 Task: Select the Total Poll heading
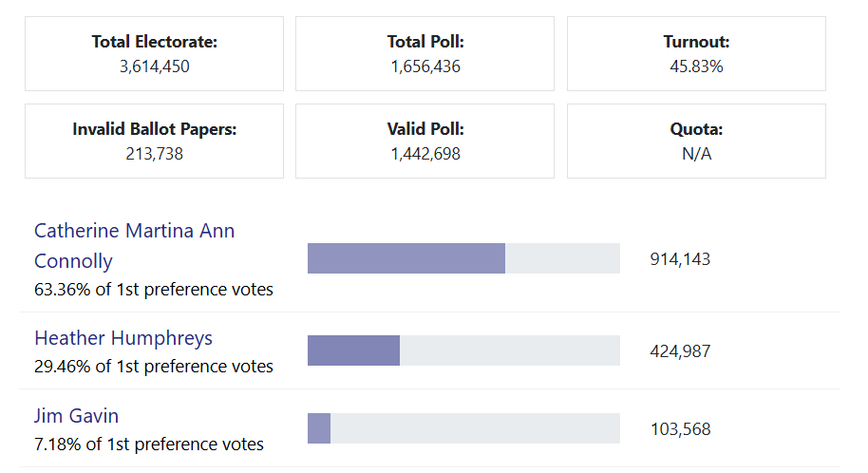click(425, 42)
